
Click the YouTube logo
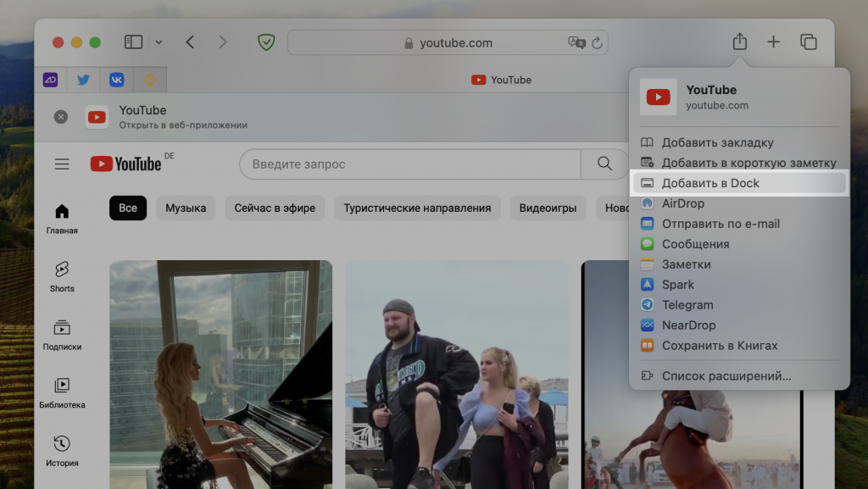[125, 164]
